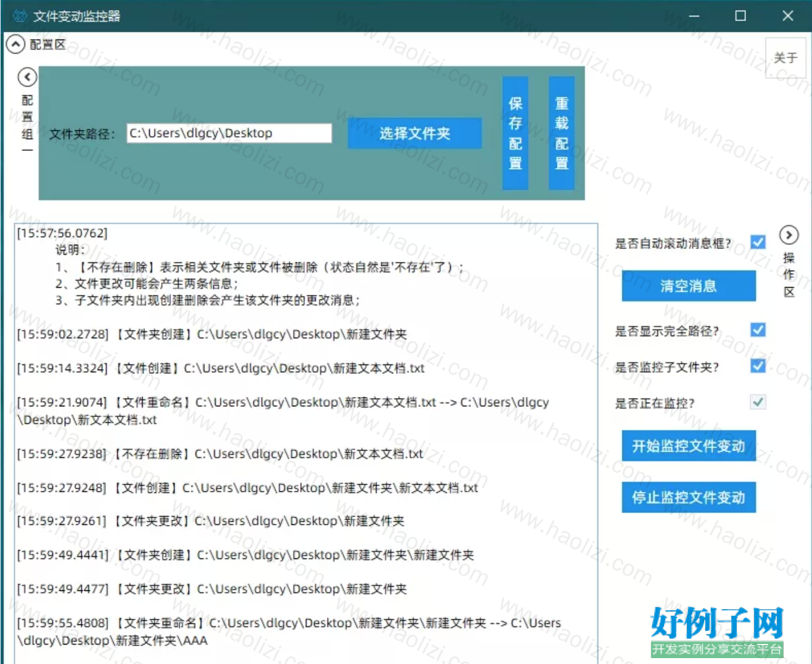Close the 文件变动监控器 window
812x664 pixels.
point(788,16)
